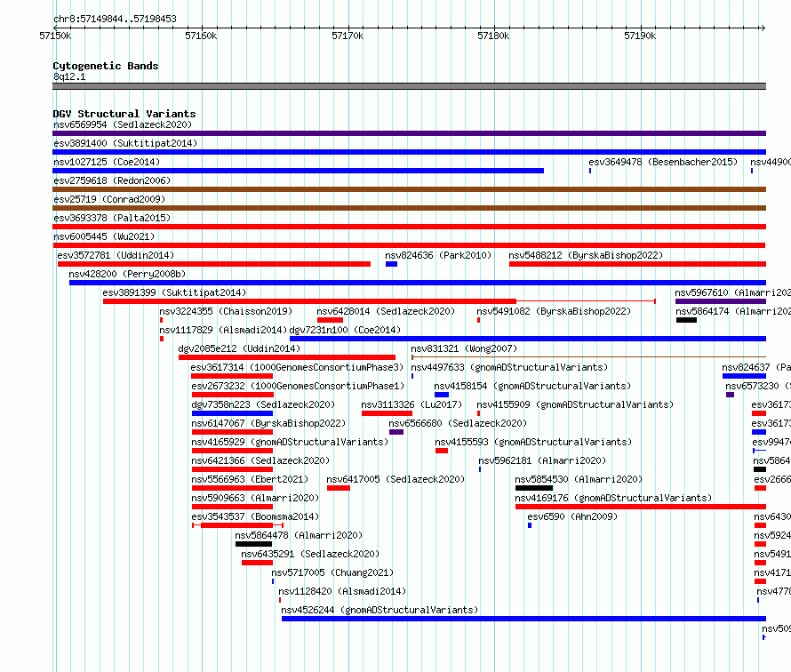Open nsv5488212 (ByrskaBishop2022) variant

586,255
